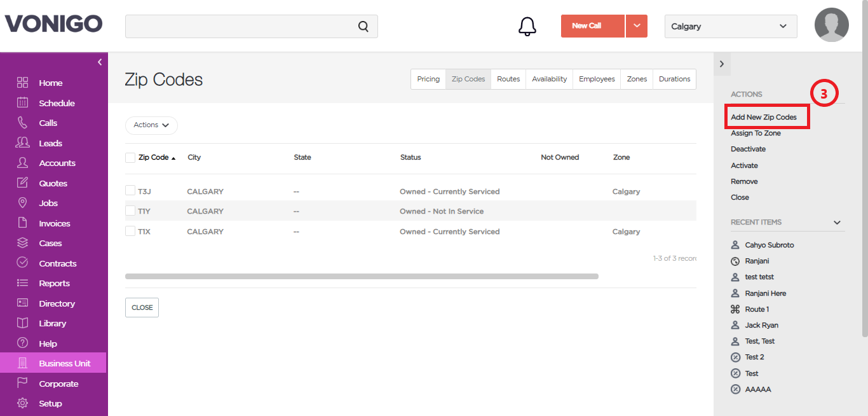This screenshot has width=868, height=416.
Task: Click the horizontal scrollbar under the table
Action: [362, 277]
